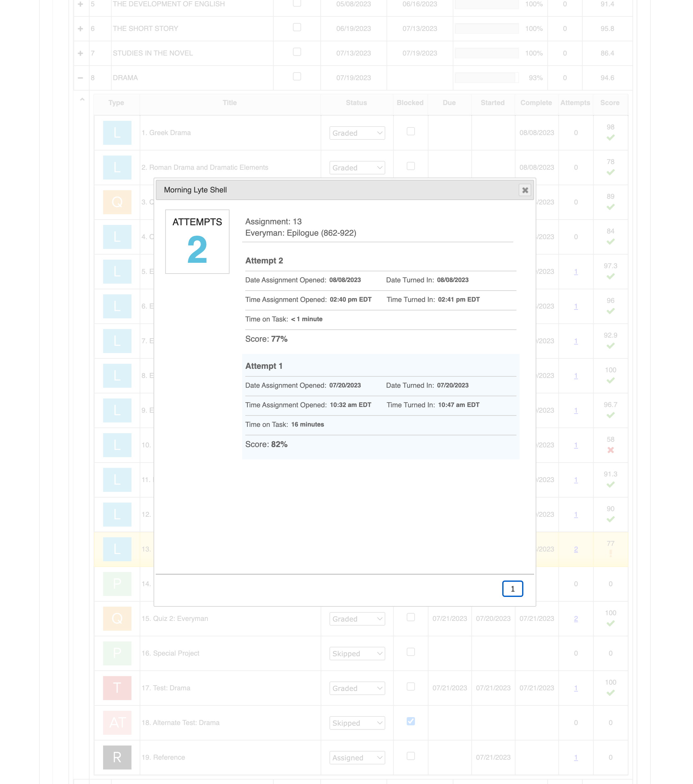The image size is (693, 784).
Task: Toggle checkbox for THE SHORT STORY unit
Action: click(x=297, y=27)
